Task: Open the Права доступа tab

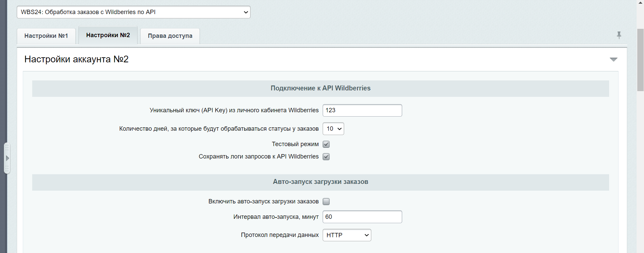Action: 170,36
